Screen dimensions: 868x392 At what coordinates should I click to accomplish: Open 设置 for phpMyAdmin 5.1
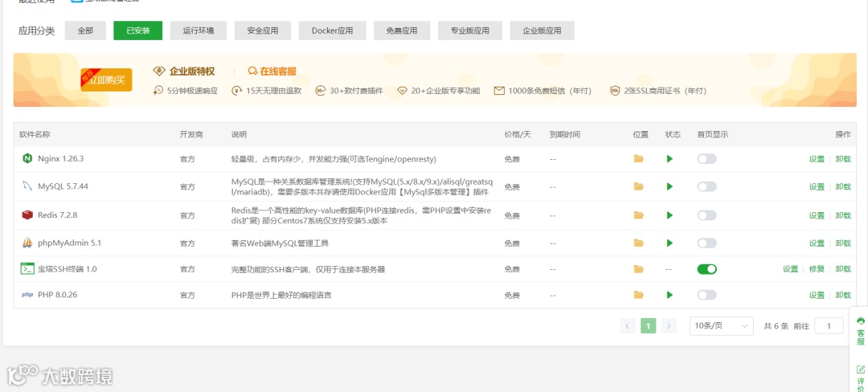pos(817,243)
